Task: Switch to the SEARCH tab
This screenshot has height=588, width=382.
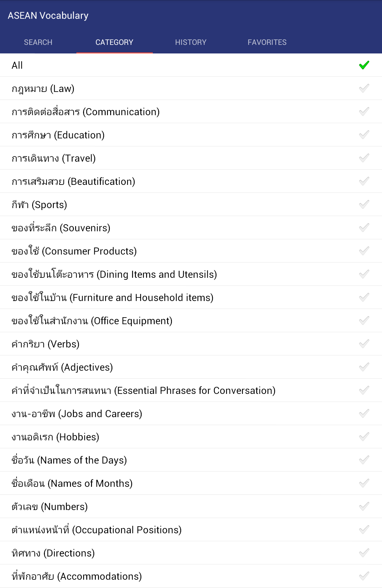Action: (38, 42)
